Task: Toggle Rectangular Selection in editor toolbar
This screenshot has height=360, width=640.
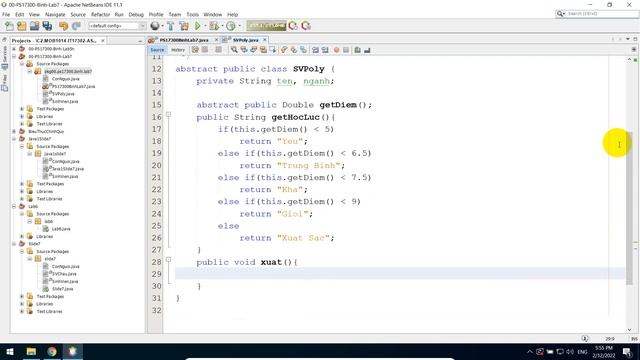Action: point(273,50)
